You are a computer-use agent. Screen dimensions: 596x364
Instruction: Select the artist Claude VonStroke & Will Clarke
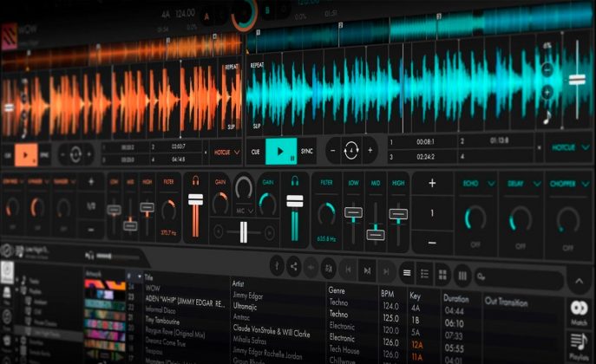click(x=272, y=330)
